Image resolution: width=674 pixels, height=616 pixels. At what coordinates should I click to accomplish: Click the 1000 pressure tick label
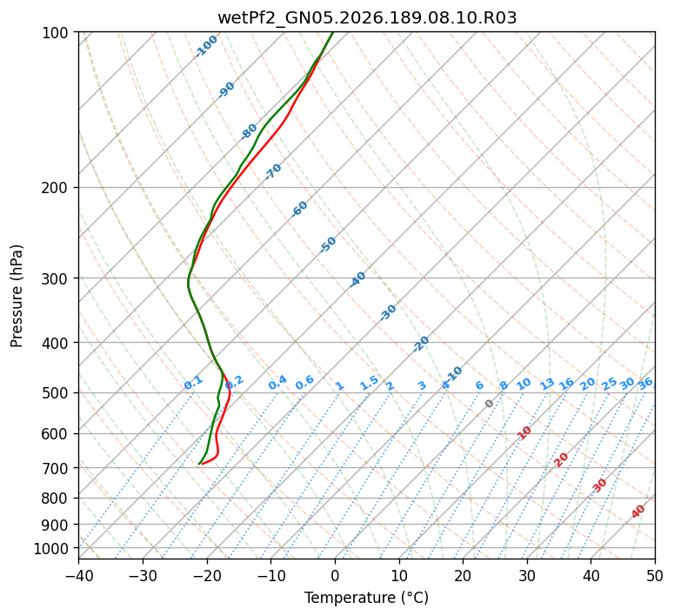click(53, 548)
